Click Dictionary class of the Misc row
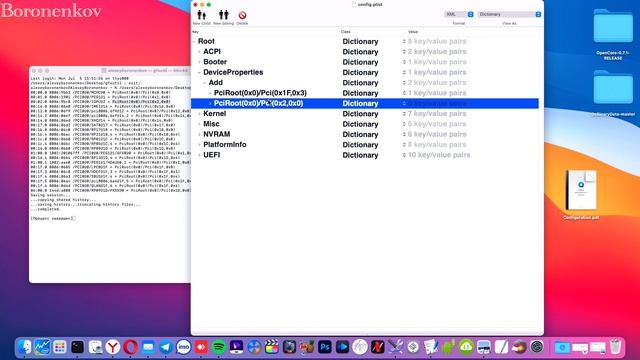The image size is (640, 360). [360, 124]
